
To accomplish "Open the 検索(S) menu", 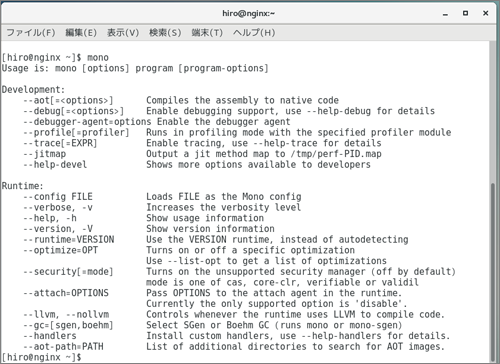I will point(165,33).
